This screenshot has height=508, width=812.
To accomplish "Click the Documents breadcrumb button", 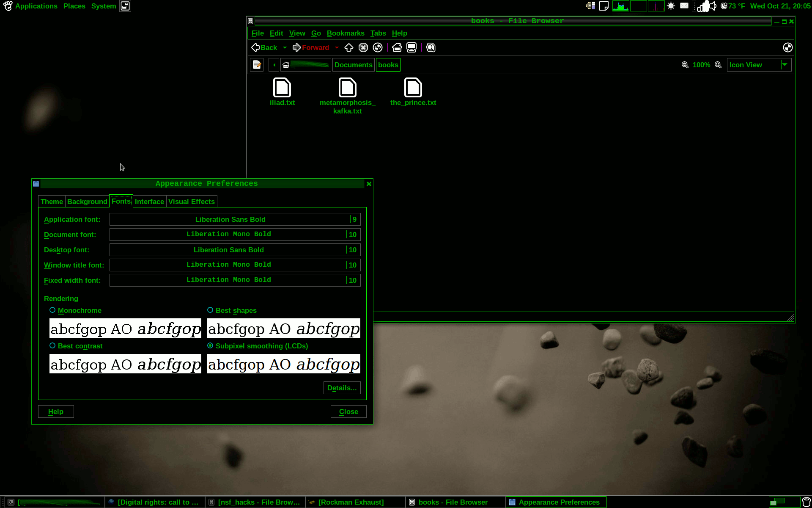I will pos(353,65).
